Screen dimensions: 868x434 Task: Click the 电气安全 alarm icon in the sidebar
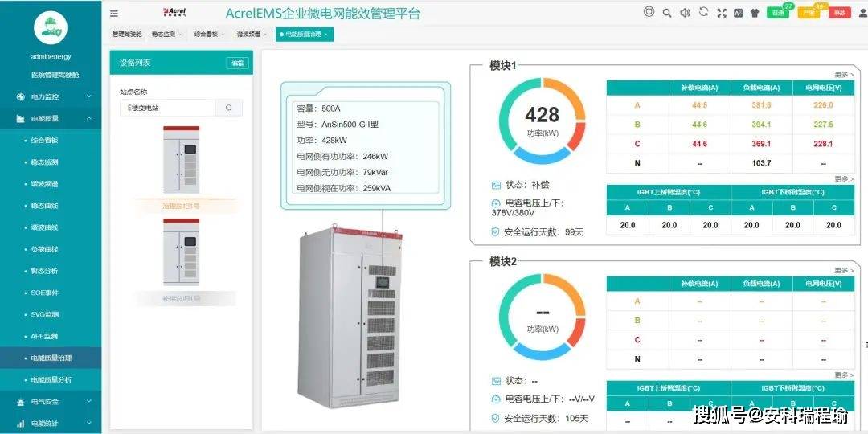[x=20, y=402]
